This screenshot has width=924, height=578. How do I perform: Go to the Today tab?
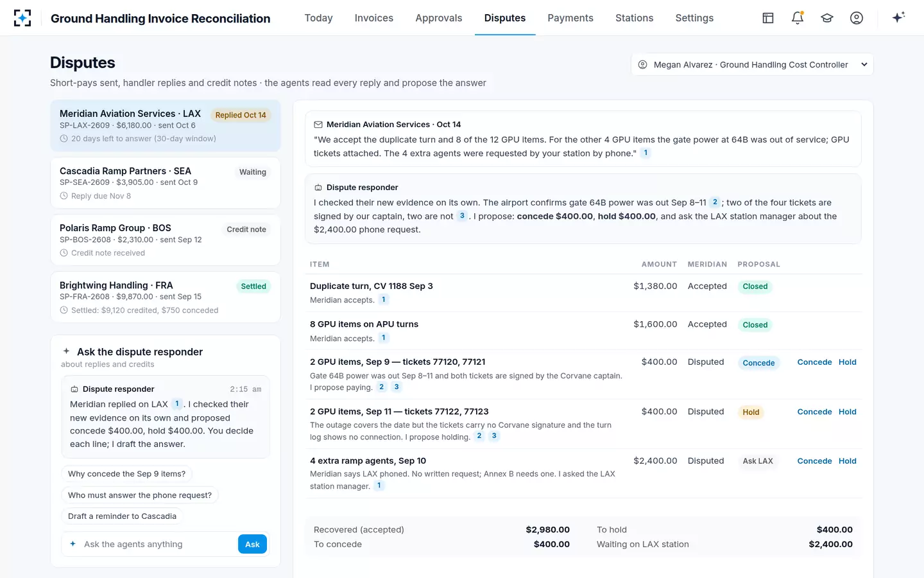(318, 18)
